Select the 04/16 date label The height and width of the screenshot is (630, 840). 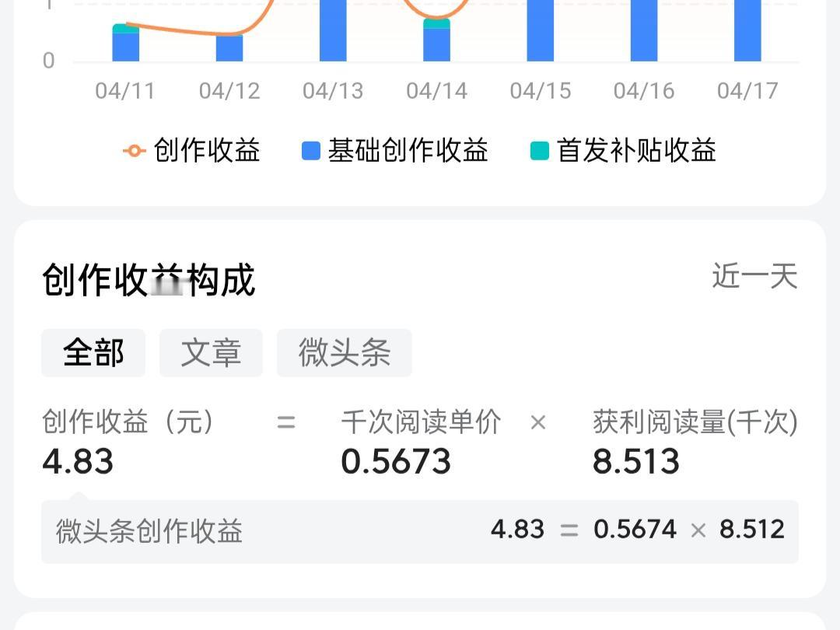644,91
